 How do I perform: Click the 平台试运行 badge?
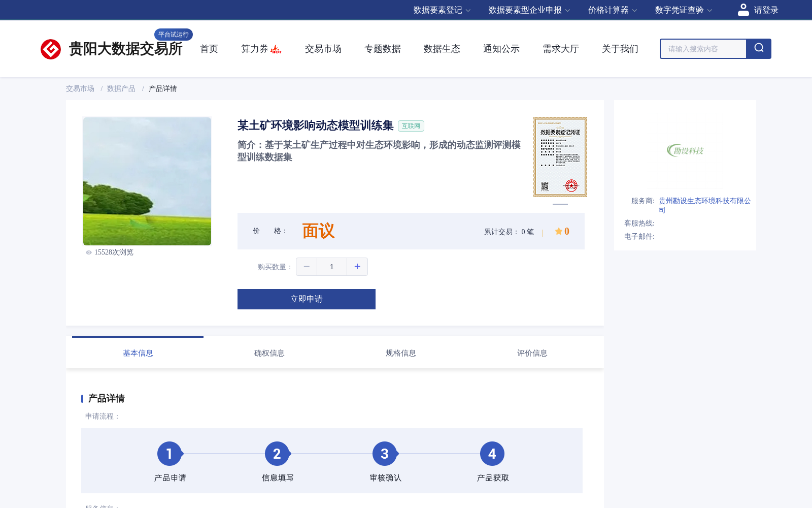click(174, 35)
